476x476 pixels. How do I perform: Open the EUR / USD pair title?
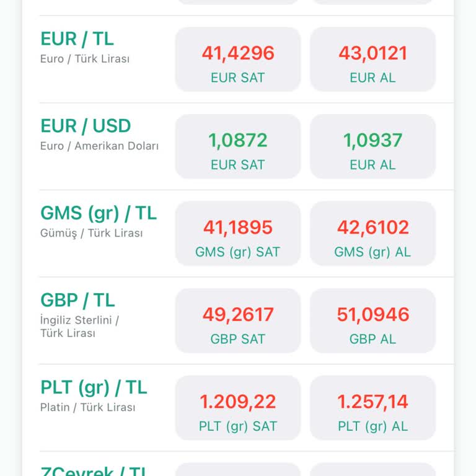click(86, 126)
